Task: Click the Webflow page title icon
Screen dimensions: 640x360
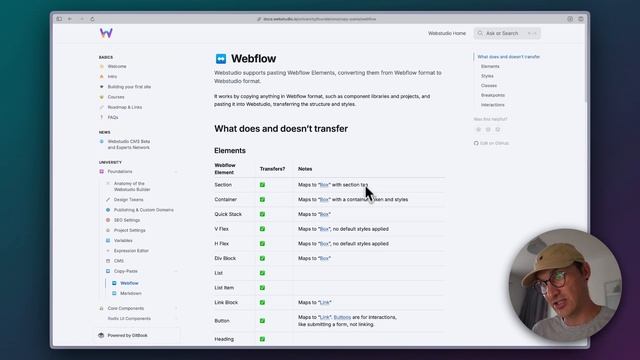Action: [x=221, y=59]
